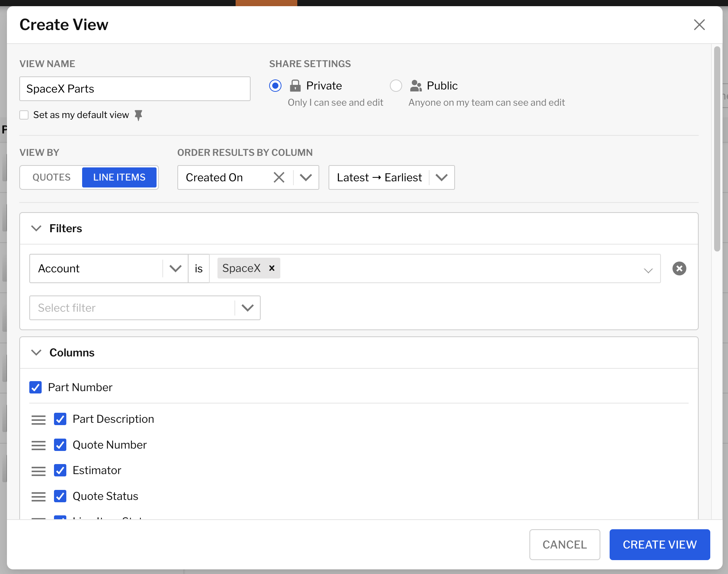Collapse the Filters section
The width and height of the screenshot is (728, 574).
pos(36,228)
